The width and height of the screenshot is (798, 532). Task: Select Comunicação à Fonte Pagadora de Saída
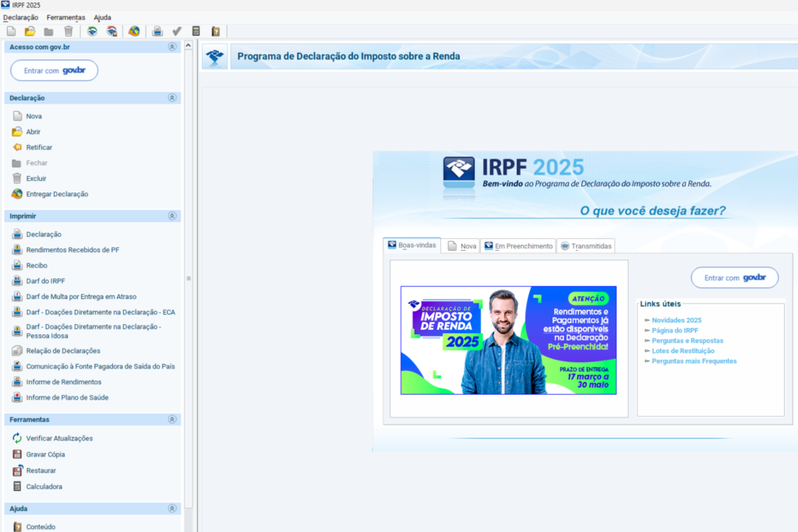click(x=101, y=366)
